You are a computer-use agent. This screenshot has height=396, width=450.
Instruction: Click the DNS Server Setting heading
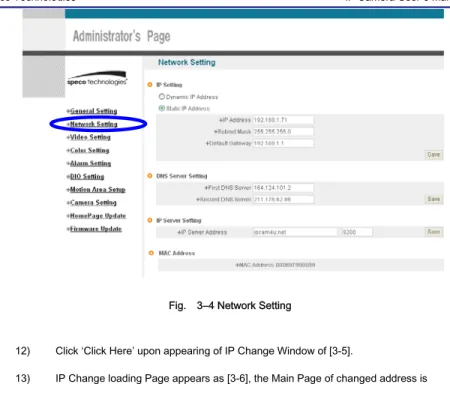click(x=182, y=176)
